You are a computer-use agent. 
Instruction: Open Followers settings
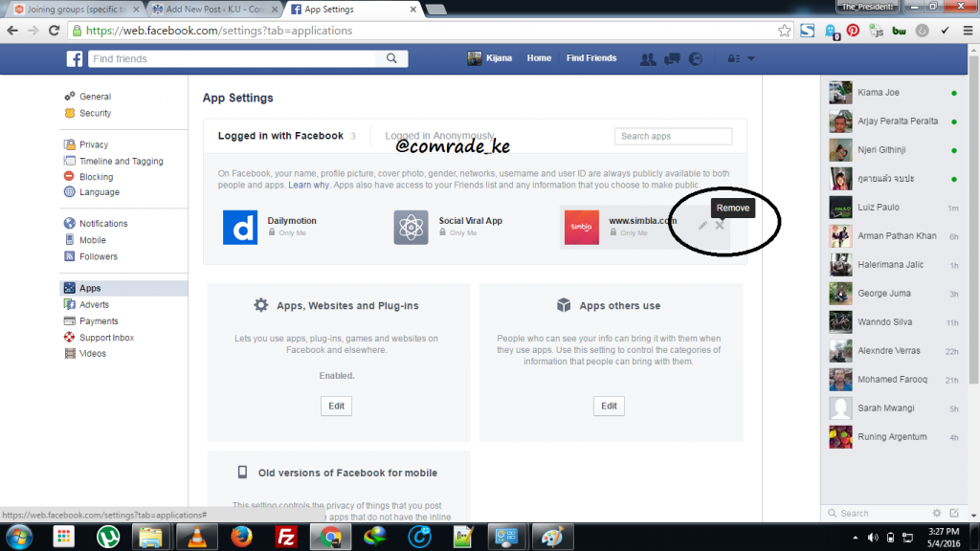tap(99, 256)
